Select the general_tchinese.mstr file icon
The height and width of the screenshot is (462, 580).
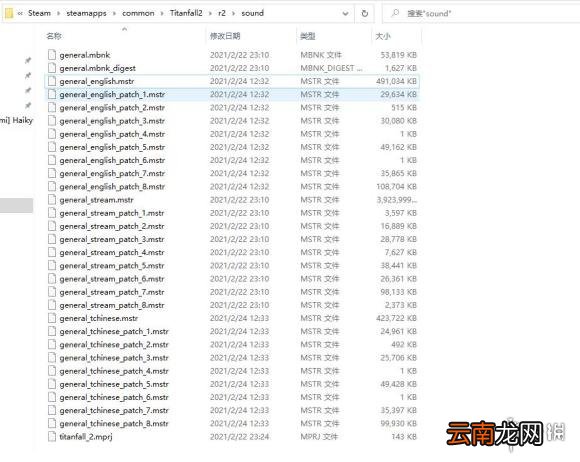(x=52, y=318)
